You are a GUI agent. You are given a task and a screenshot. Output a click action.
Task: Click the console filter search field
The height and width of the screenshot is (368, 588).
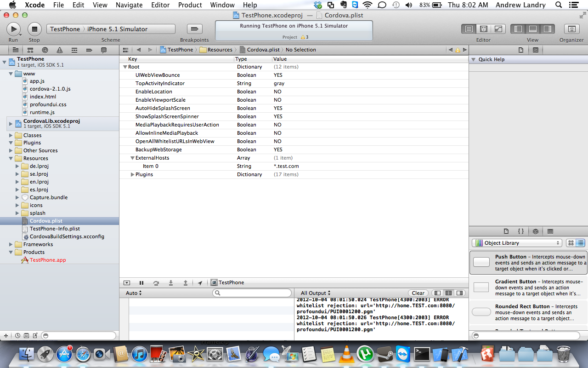point(252,293)
